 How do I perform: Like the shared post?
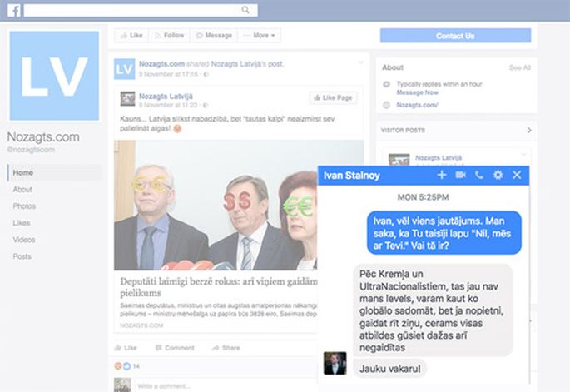tap(126, 348)
